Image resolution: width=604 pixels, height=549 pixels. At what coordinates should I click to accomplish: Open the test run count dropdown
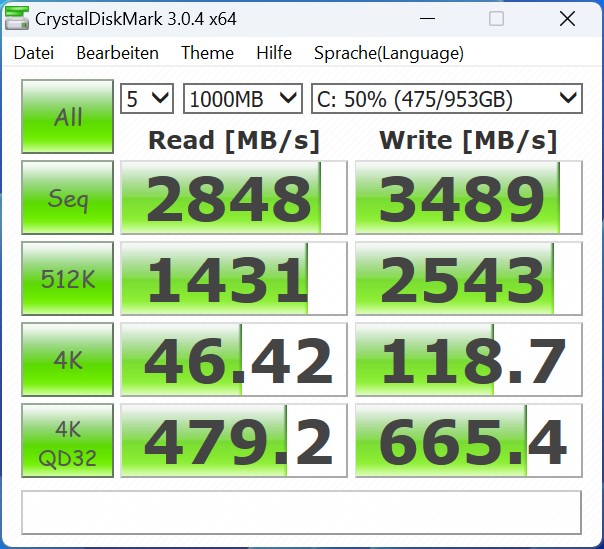click(x=147, y=98)
